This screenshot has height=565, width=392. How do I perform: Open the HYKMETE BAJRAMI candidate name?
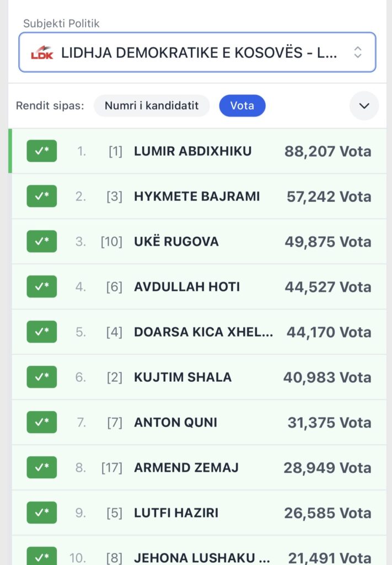tap(197, 196)
